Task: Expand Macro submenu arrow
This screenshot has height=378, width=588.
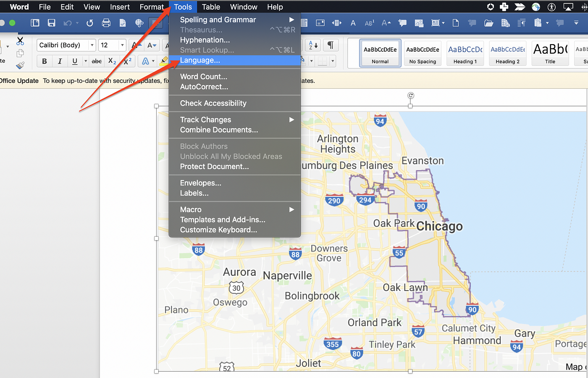Action: coord(291,209)
